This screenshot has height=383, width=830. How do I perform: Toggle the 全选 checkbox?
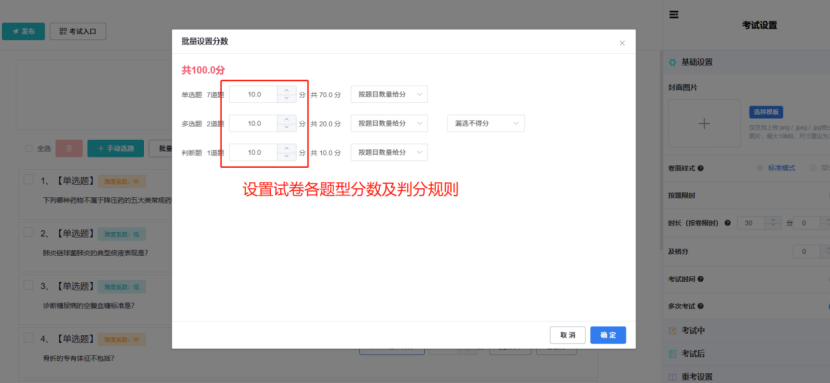[x=29, y=149]
